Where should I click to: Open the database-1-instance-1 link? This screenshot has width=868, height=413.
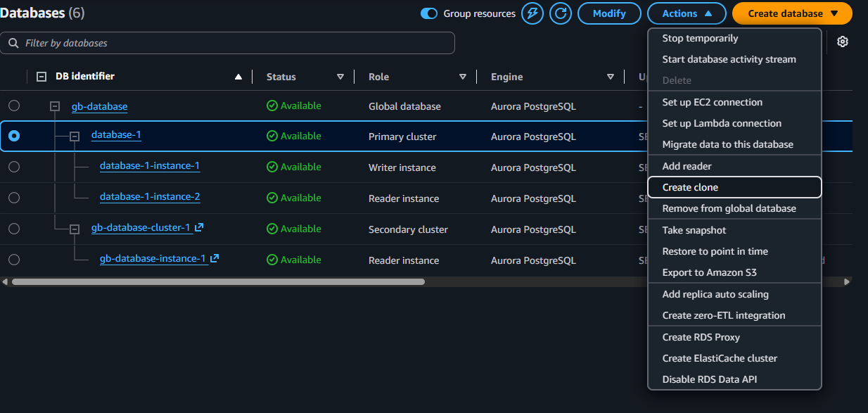coord(150,165)
